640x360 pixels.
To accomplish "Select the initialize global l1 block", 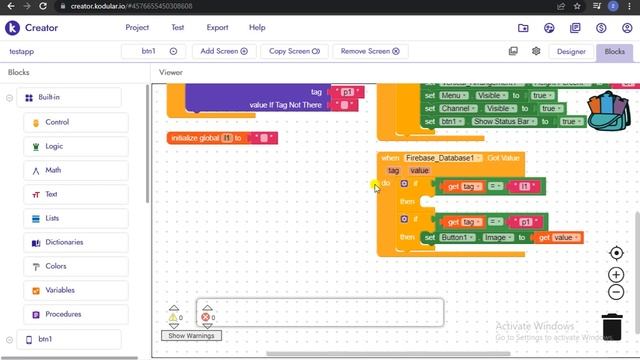I will [x=222, y=138].
